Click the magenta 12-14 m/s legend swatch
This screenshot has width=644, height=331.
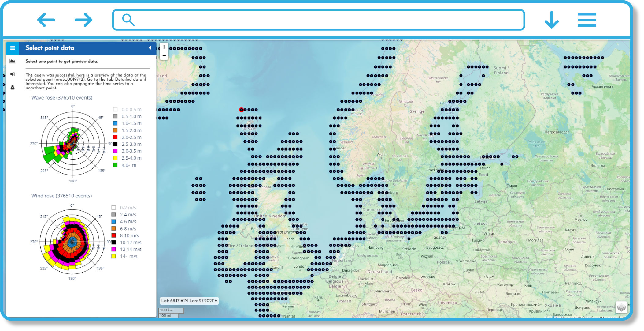pyautogui.click(x=113, y=249)
